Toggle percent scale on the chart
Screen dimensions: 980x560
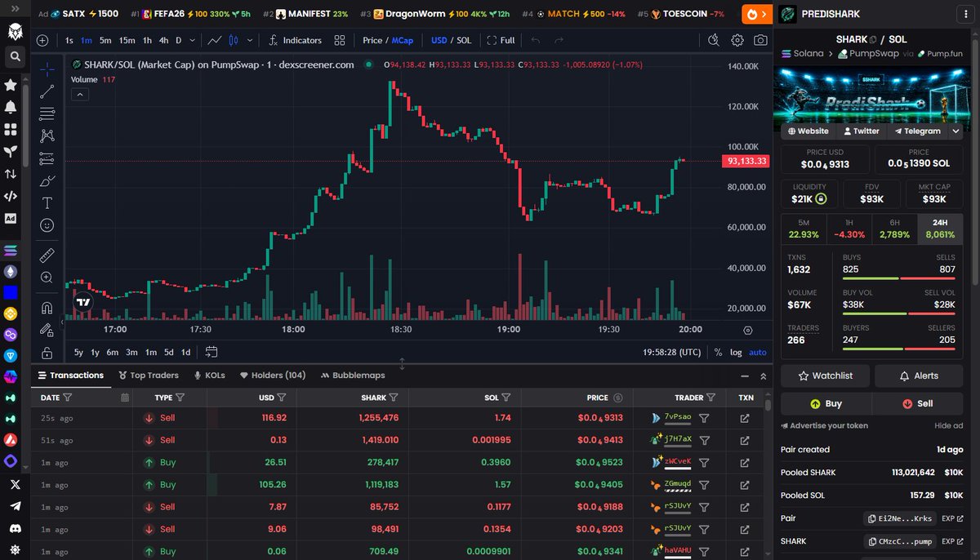coord(718,352)
